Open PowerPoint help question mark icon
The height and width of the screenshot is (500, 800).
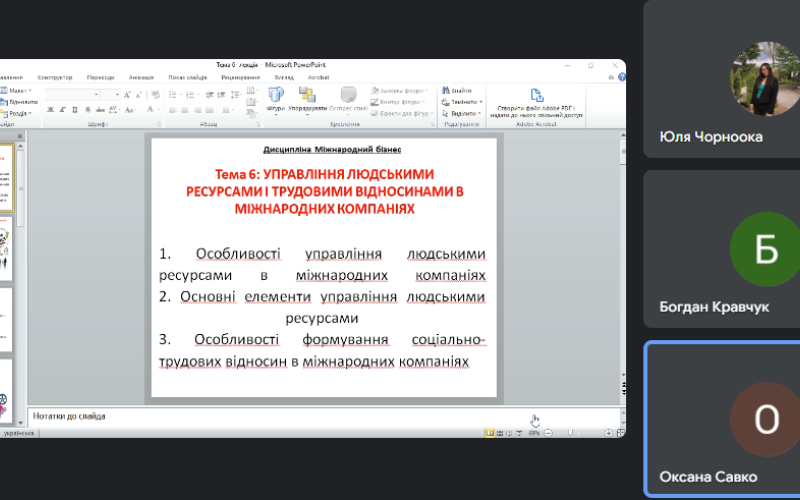pos(622,78)
